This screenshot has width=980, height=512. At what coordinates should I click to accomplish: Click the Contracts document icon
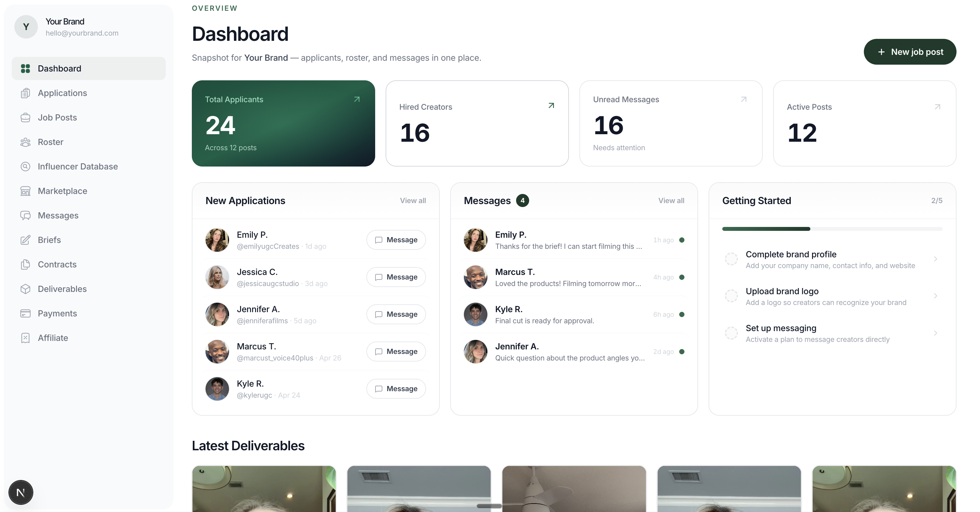[25, 264]
